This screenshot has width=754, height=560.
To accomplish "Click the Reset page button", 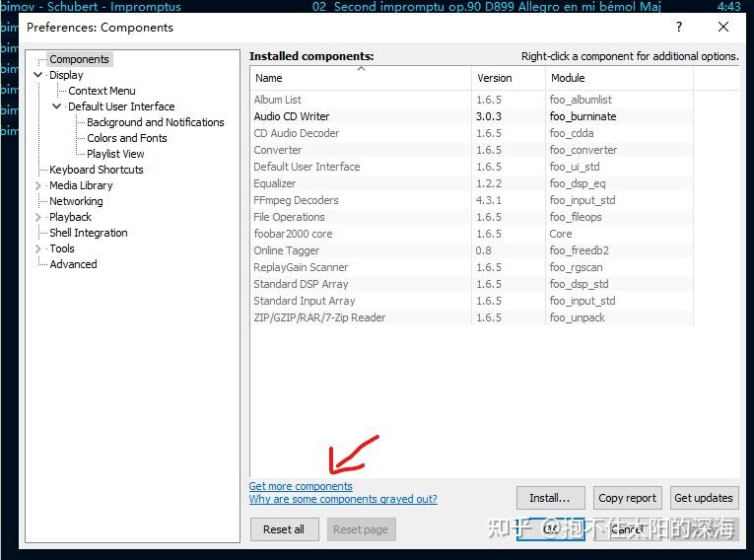I will point(361,529).
